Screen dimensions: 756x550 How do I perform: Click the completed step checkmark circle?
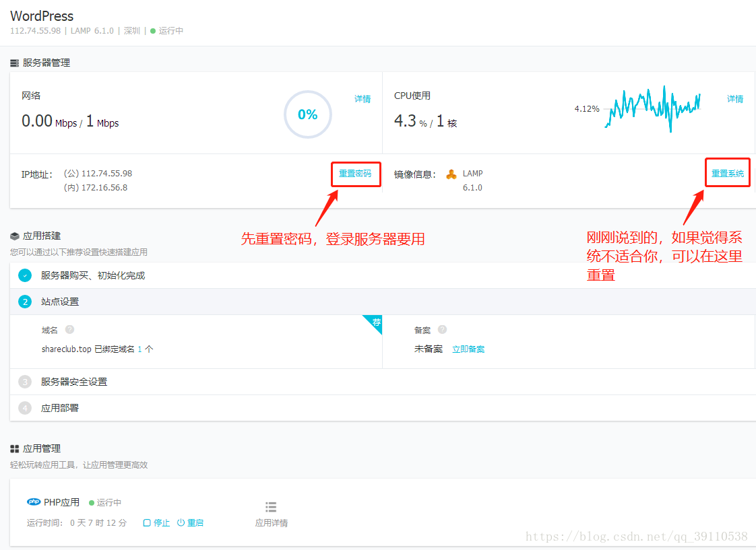(x=25, y=275)
